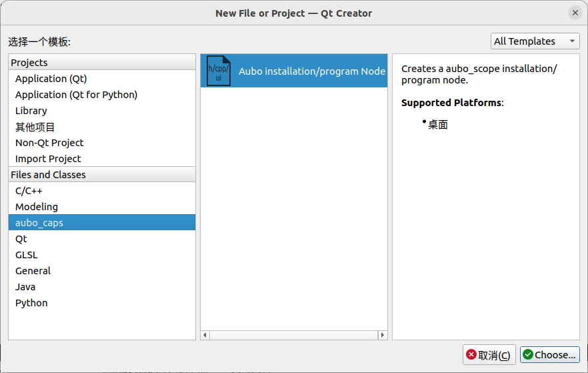The width and height of the screenshot is (588, 373).
Task: Click the h/cpp/ui file template icon
Action: point(218,71)
